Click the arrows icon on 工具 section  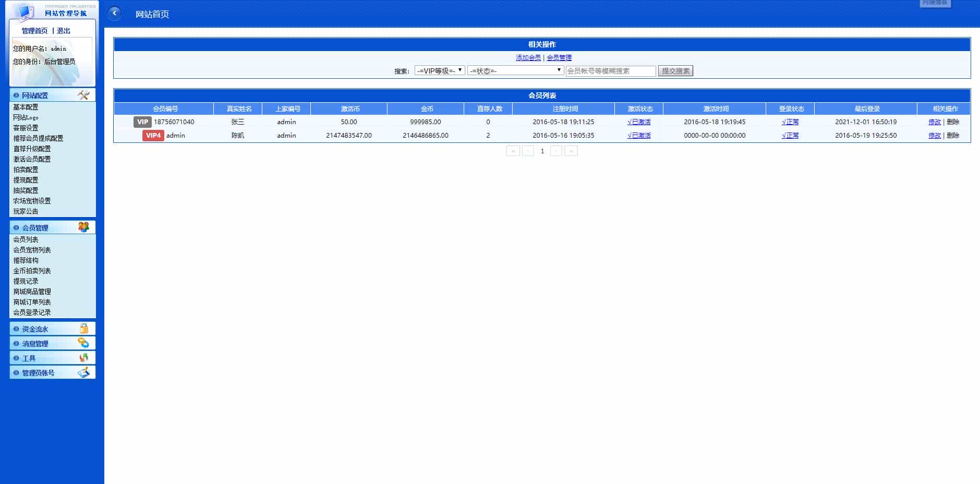coord(83,358)
